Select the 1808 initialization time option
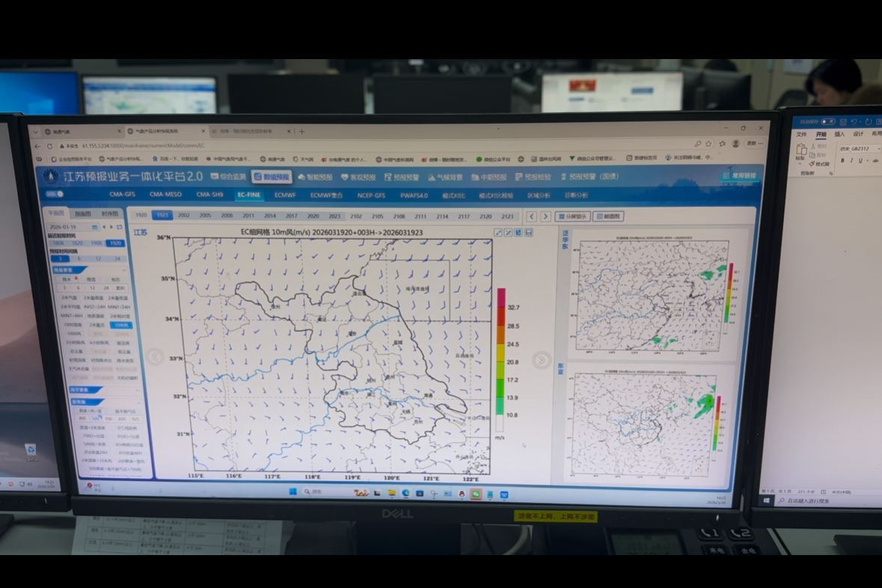Viewport: 882px width, 588px height. point(58,243)
